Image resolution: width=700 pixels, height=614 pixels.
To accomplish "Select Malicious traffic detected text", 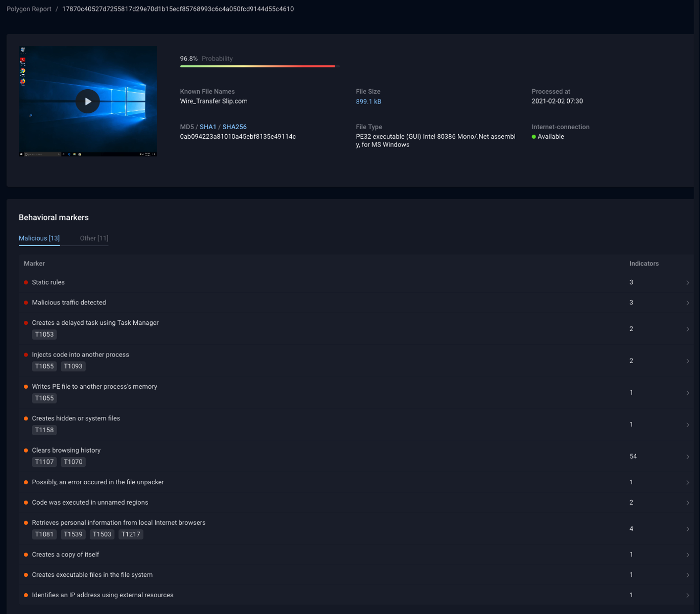I will [x=69, y=303].
